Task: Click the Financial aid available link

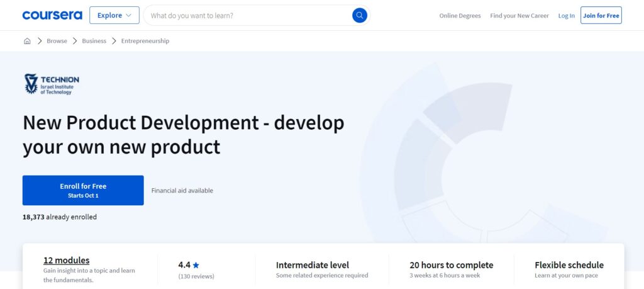Action: (x=182, y=190)
